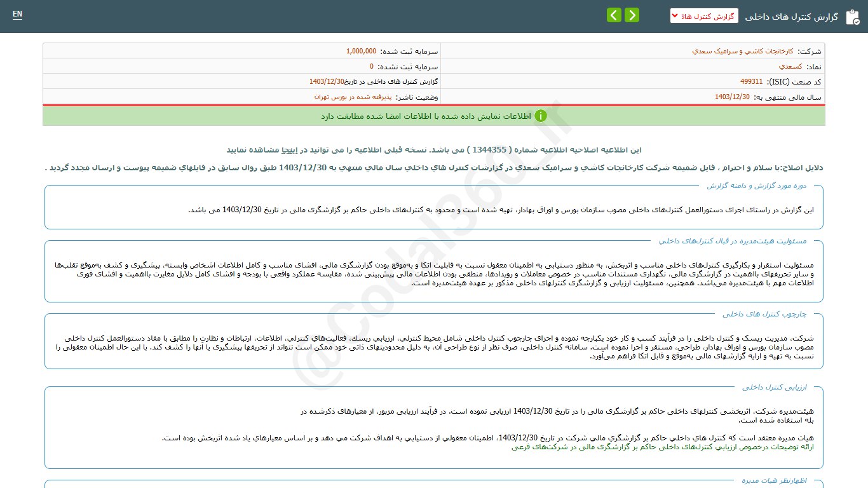The image size is (868, 488).
Task: Click the گزارش کنترل های داخلی page title
Action: pyautogui.click(x=792, y=17)
